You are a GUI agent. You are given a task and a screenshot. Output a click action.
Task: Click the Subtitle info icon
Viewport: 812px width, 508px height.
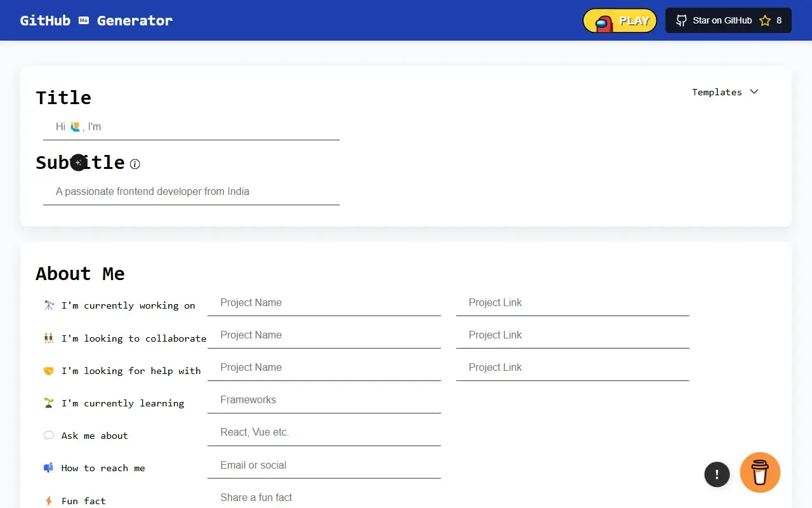[134, 164]
